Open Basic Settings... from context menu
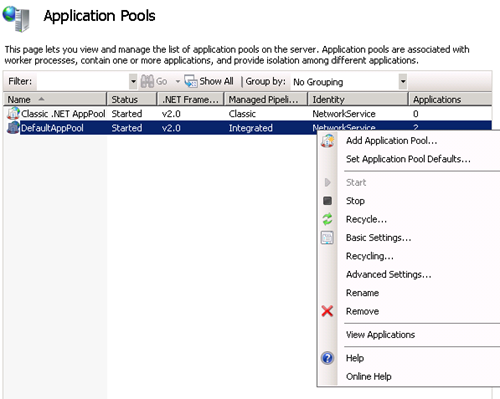This screenshot has height=399, width=500. coord(378,238)
